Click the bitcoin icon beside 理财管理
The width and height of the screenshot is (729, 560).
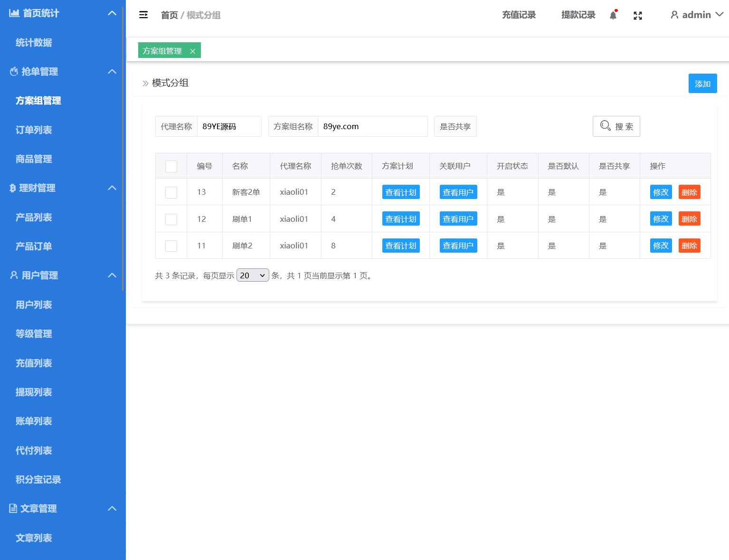pos(13,188)
